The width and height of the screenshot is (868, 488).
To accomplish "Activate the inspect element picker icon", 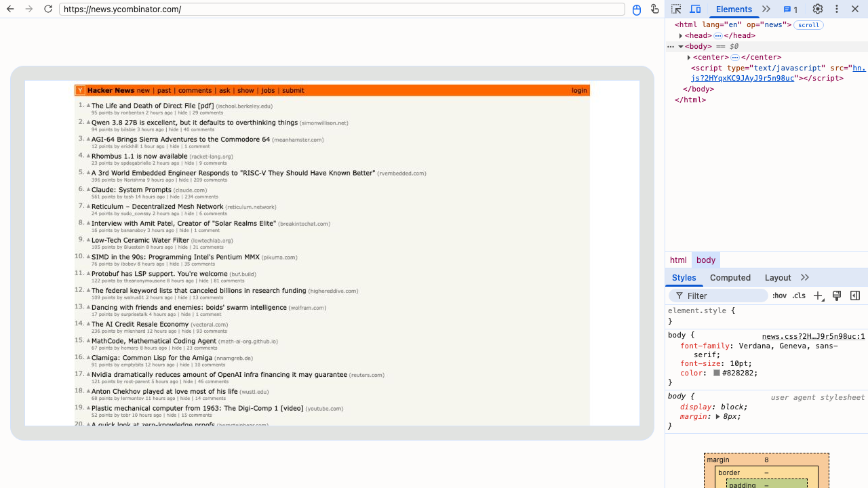I will tap(676, 9).
